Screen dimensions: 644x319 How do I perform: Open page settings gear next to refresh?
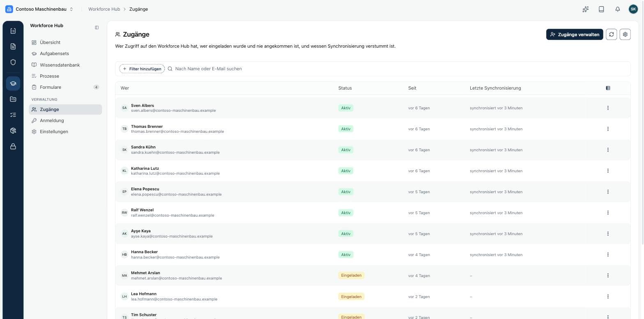[625, 35]
